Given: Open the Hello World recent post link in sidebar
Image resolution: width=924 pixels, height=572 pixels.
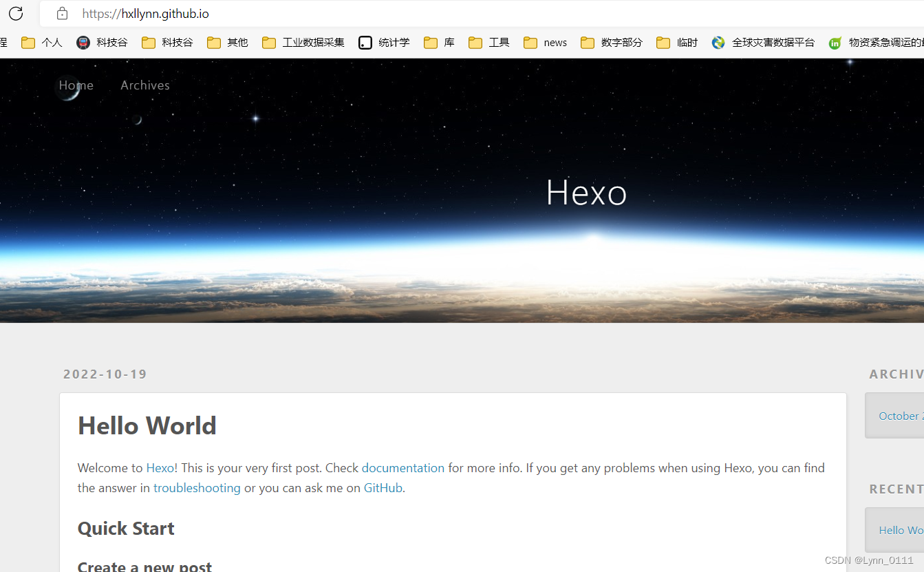Looking at the screenshot, I should 901,530.
